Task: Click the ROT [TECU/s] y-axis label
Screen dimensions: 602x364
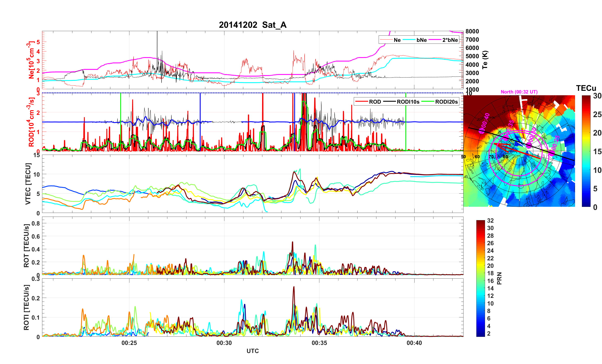Action: point(26,245)
